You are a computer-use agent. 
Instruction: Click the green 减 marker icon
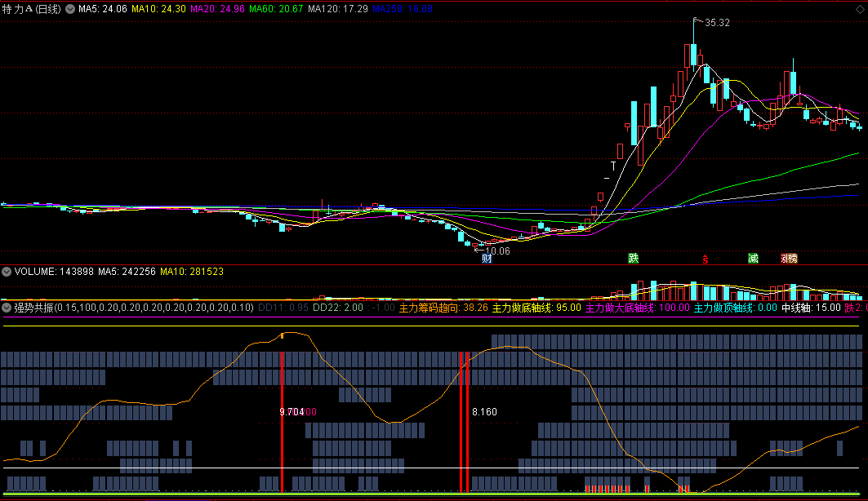pyautogui.click(x=753, y=258)
